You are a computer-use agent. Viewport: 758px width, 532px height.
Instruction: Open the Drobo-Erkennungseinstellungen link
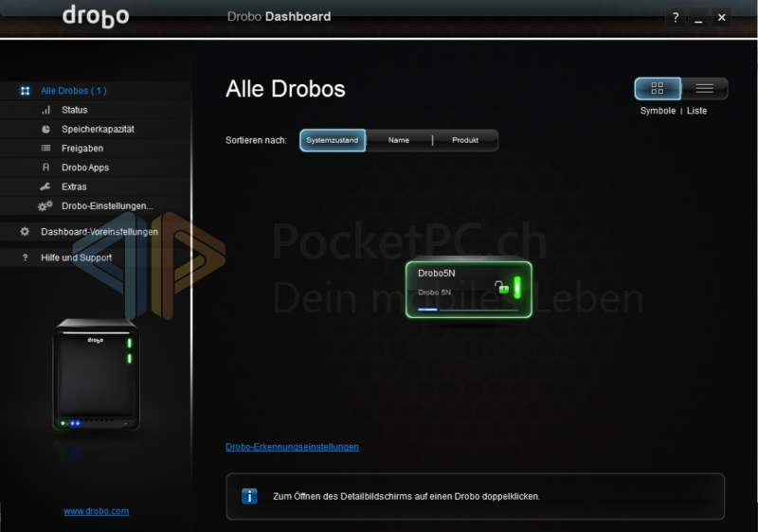(292, 447)
